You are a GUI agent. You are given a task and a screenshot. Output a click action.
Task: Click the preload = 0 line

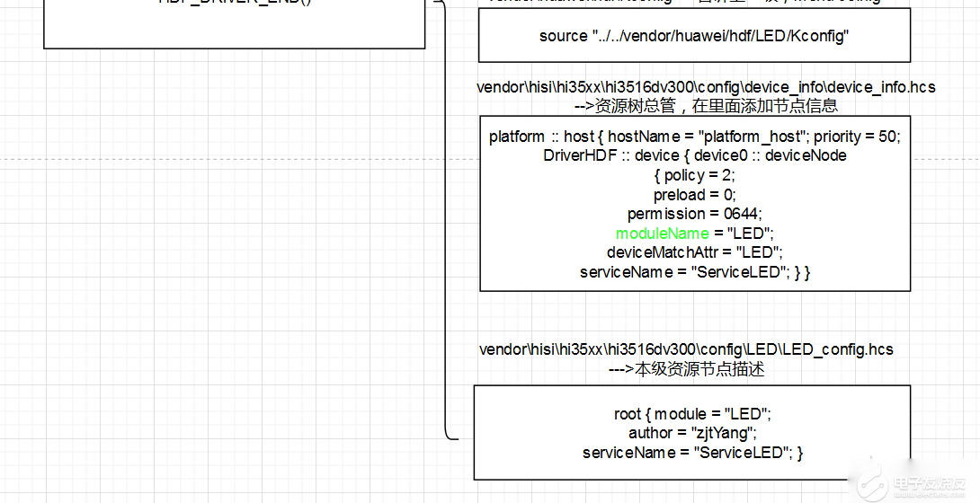694,195
